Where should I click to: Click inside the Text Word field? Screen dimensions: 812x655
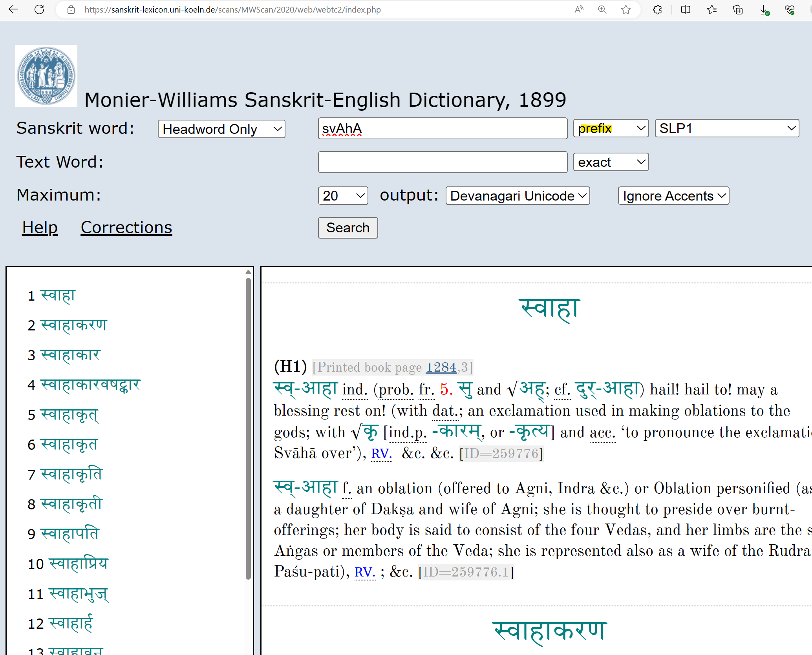(x=442, y=162)
